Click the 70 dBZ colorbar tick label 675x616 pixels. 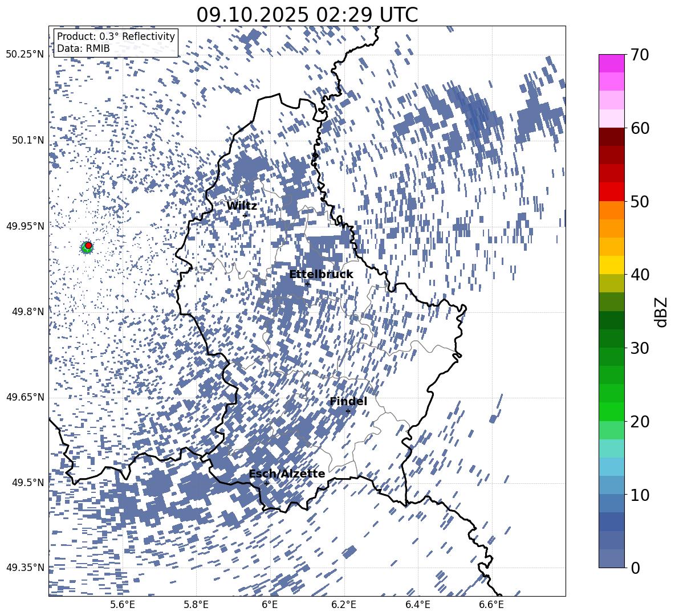click(x=639, y=55)
